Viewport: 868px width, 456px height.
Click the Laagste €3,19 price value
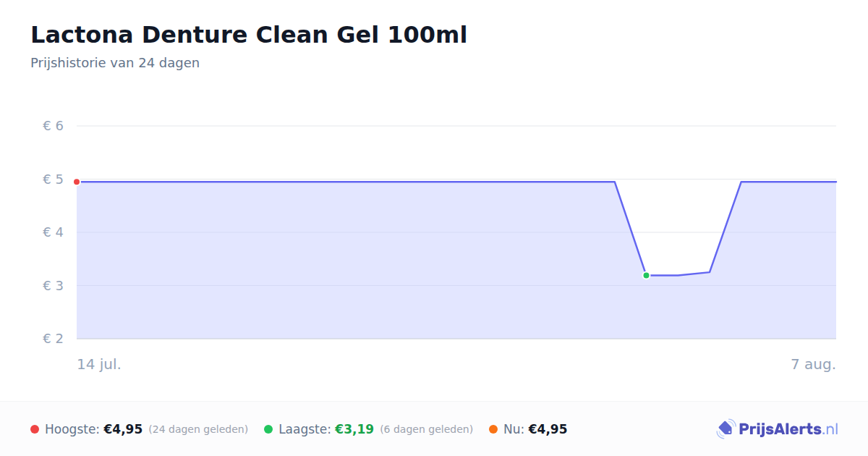coord(354,429)
